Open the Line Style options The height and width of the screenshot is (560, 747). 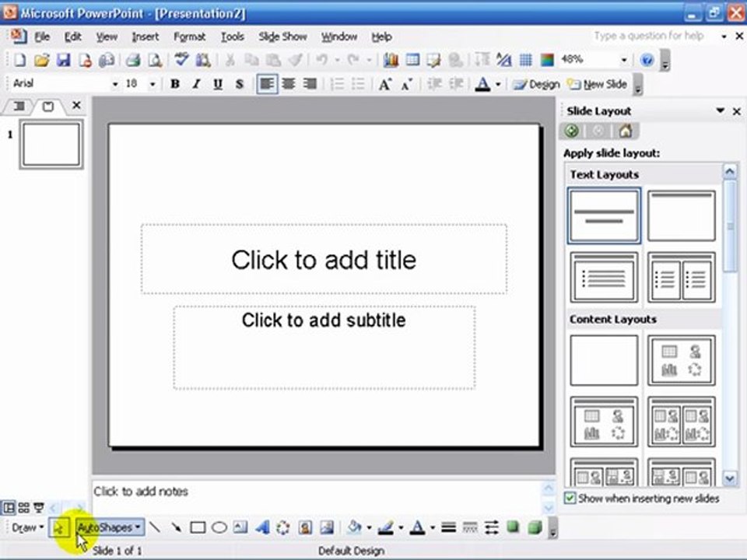coord(448,527)
